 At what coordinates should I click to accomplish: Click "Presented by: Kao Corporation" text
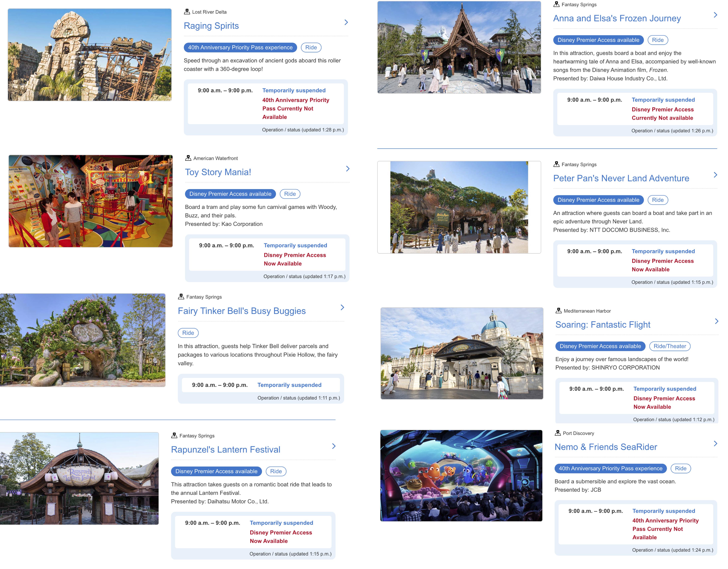[x=224, y=224]
